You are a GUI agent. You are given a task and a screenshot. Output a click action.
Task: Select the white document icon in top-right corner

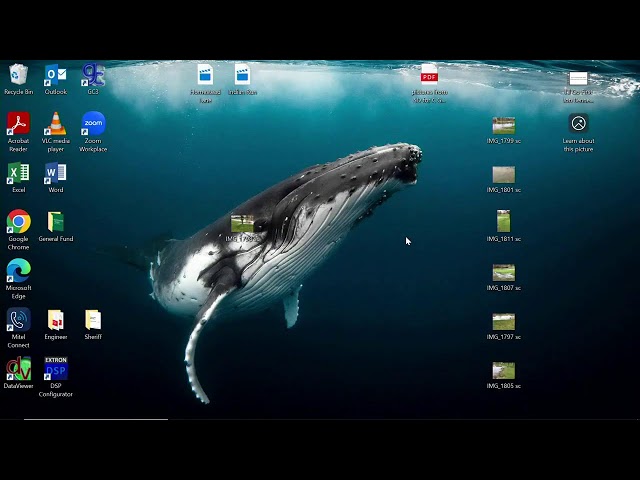click(x=578, y=78)
